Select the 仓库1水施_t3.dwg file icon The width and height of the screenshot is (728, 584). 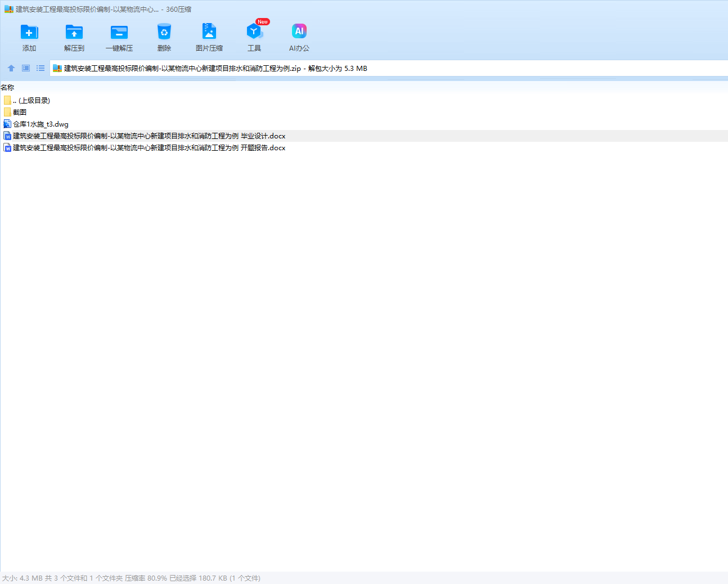[x=7, y=124]
